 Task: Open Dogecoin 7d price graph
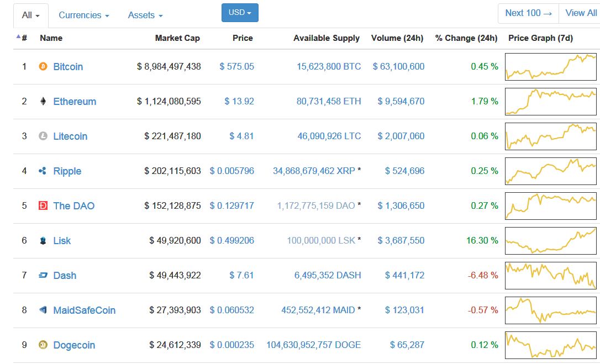[551, 345]
